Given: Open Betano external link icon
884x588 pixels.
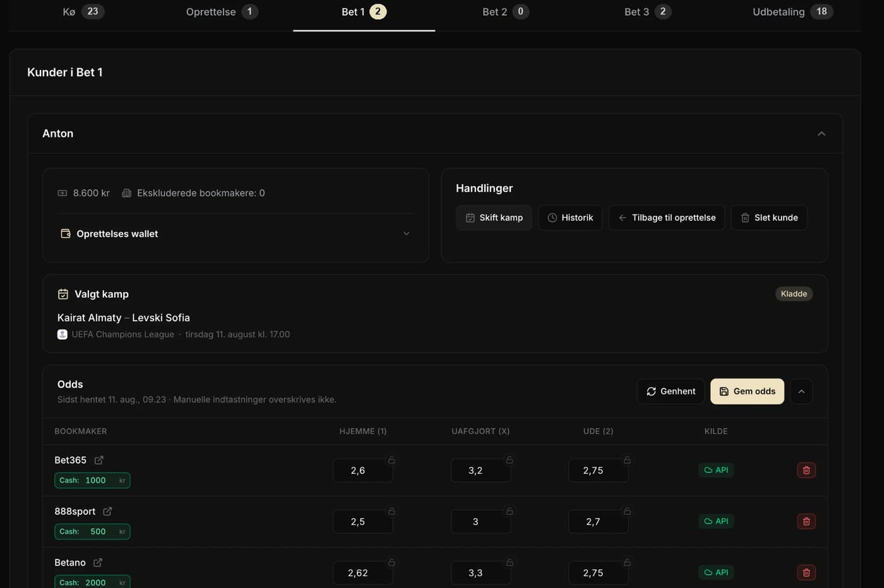Looking at the screenshot, I should (98, 563).
